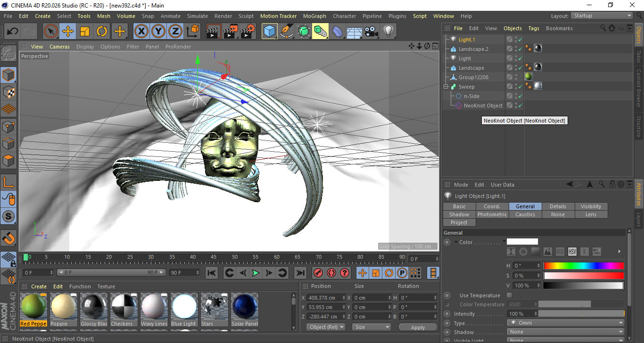Open the MoGraph menu

click(x=314, y=16)
